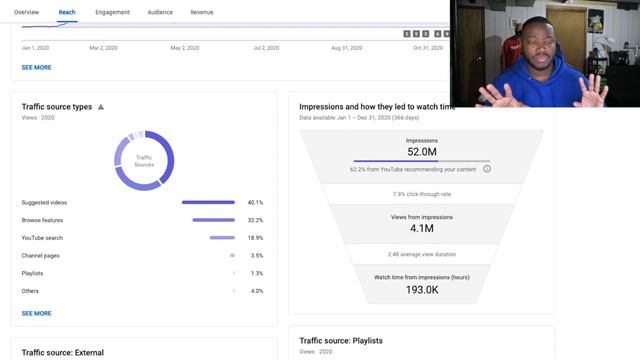Click the Channel pages row label
This screenshot has height=360, width=640.
tap(40, 256)
